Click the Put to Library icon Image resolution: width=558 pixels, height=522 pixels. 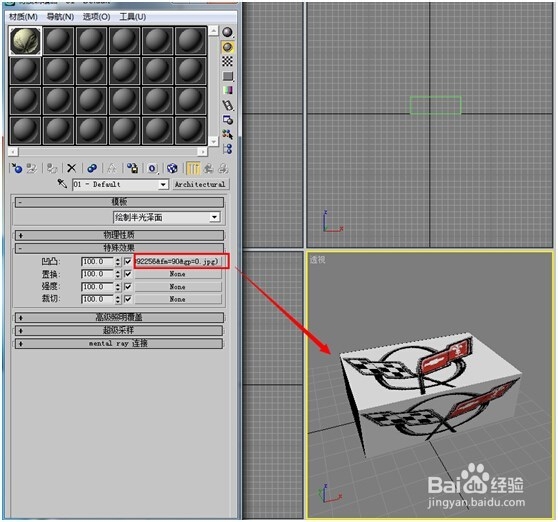(132, 168)
